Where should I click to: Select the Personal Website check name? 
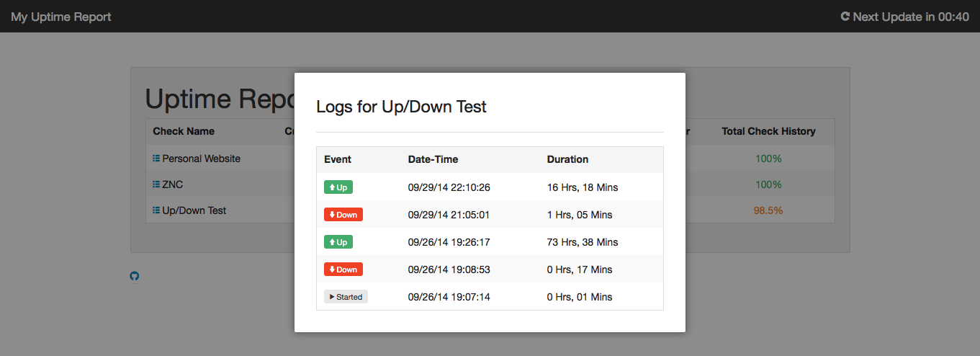click(x=202, y=158)
